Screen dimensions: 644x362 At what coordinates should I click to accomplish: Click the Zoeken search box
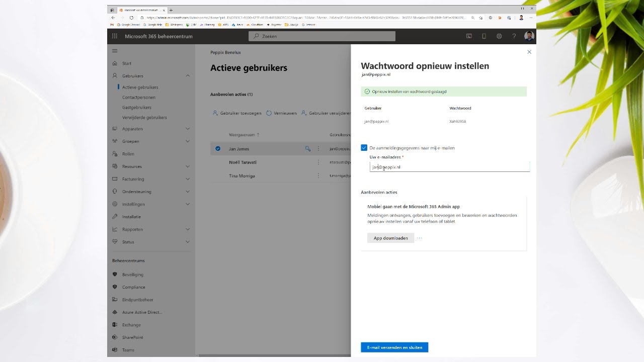pos(322,36)
